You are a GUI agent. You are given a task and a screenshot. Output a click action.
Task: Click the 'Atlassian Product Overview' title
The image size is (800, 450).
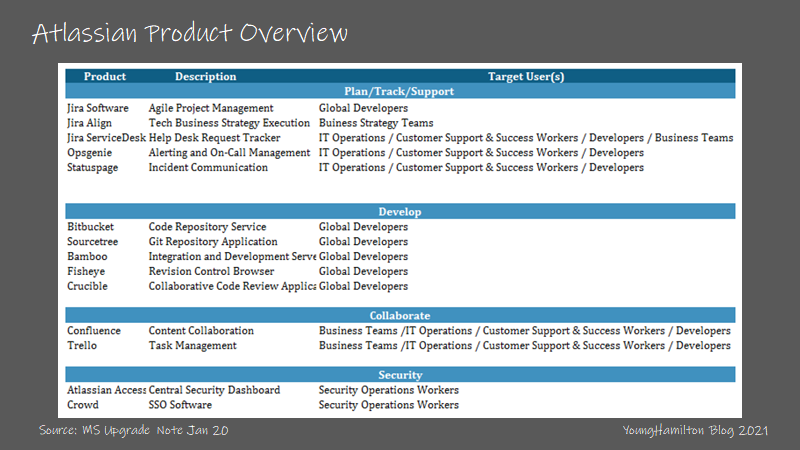[190, 33]
